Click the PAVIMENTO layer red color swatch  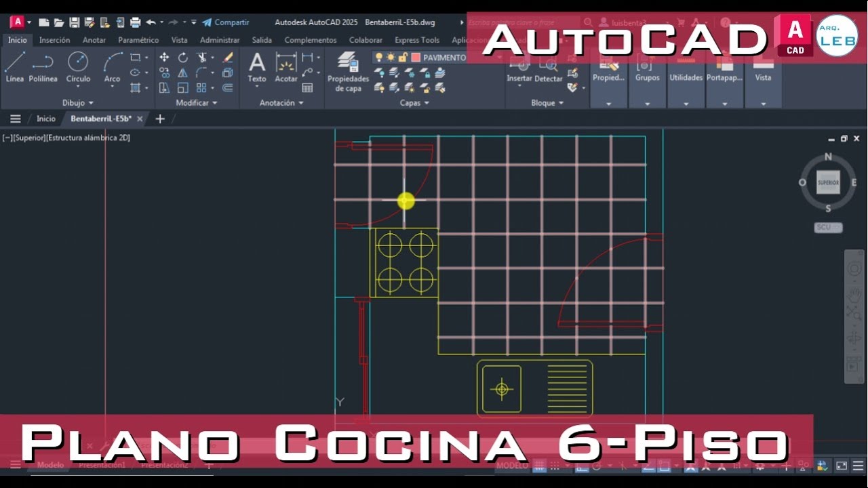[x=416, y=58]
